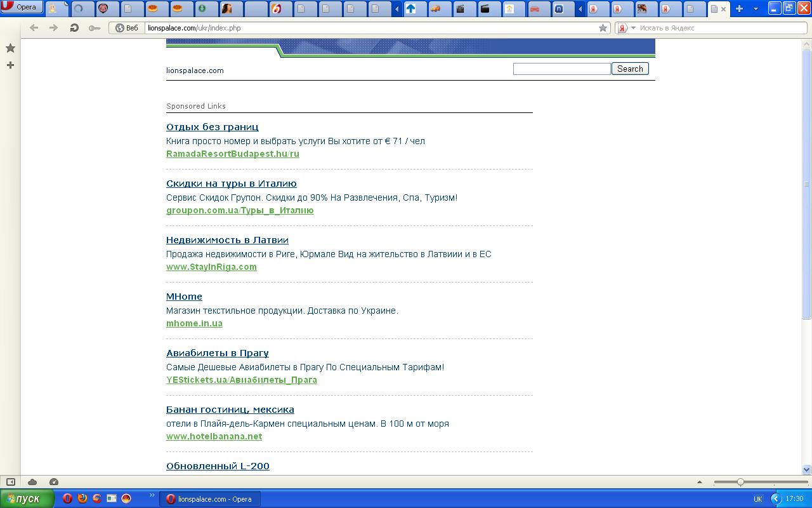Open the MHome heading link
Image resolution: width=812 pixels, height=508 pixels.
(184, 297)
